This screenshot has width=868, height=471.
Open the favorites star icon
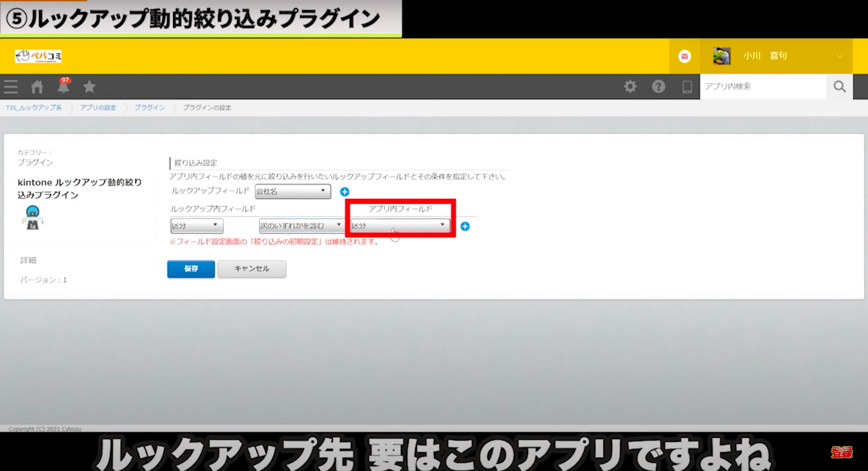coord(89,87)
